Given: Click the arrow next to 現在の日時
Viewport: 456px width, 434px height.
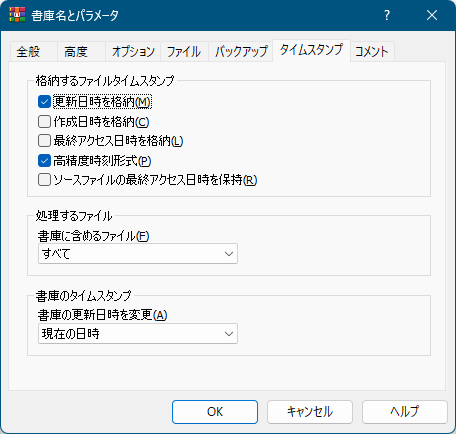Looking at the screenshot, I should (x=229, y=334).
